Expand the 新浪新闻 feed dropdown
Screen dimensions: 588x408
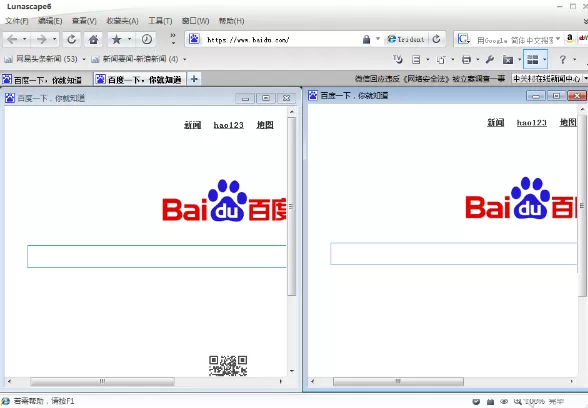pyautogui.click(x=184, y=59)
